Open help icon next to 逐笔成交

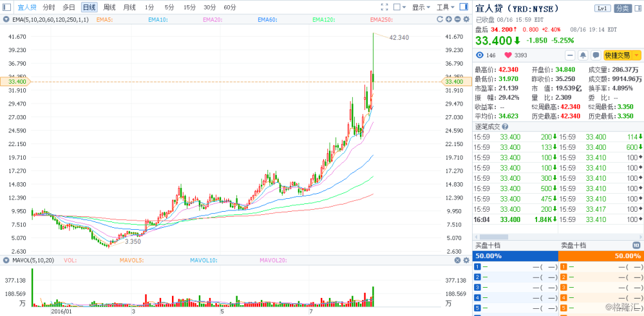[505, 127]
